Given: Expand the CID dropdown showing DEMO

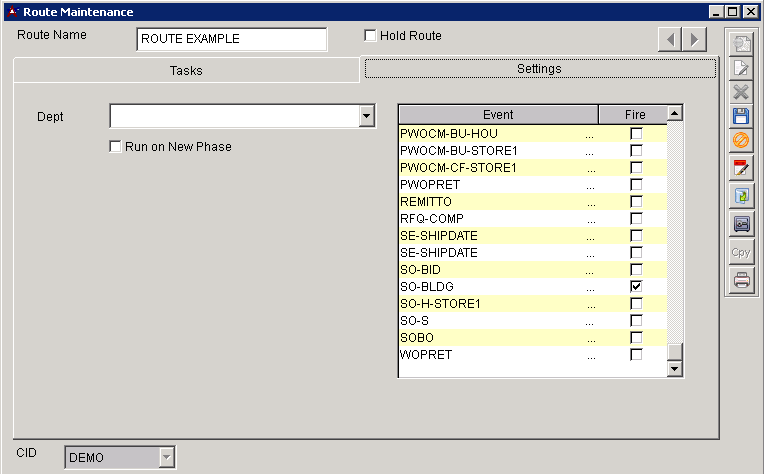Looking at the screenshot, I should pyautogui.click(x=166, y=458).
